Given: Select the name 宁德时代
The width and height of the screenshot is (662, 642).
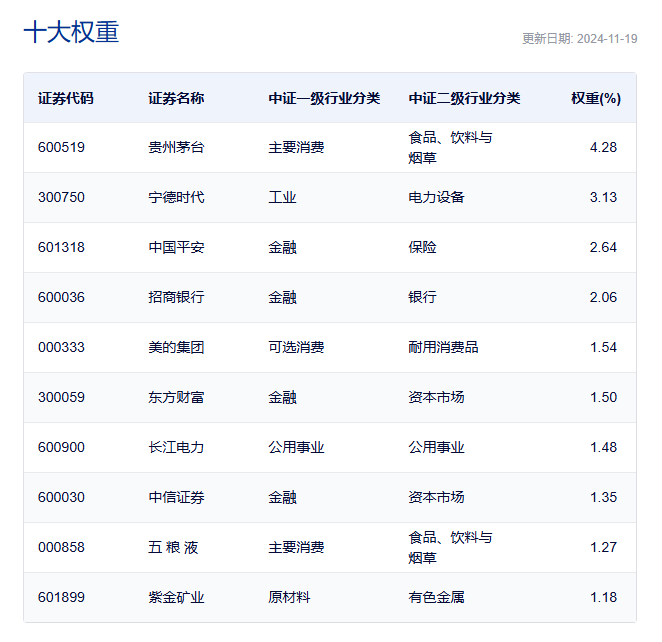Looking at the screenshot, I should tap(176, 197).
